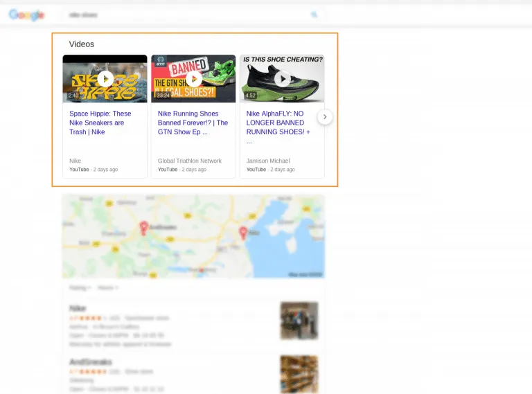
Task: Click the left red map pin
Action: click(x=144, y=226)
